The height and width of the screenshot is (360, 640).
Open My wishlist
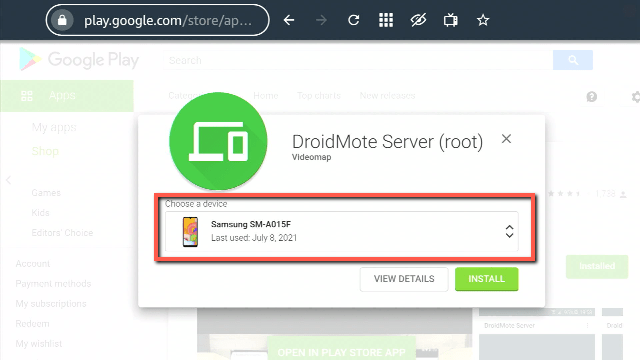(39, 344)
